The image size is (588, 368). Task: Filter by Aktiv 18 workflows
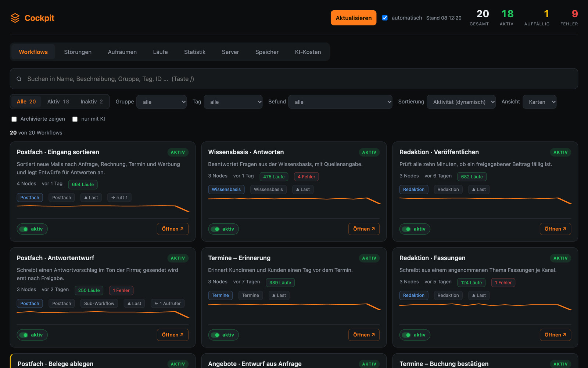pos(58,102)
